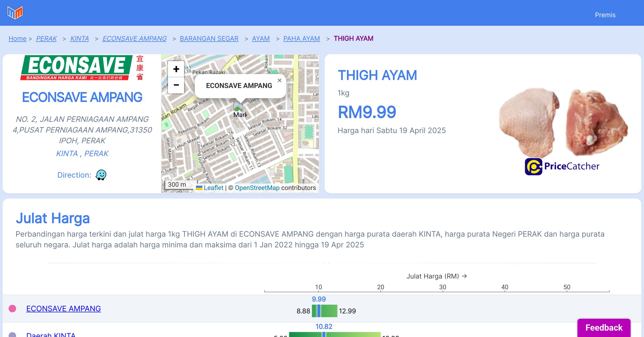Click purple dot beside Daerah KINTA row
Image resolution: width=644 pixels, height=337 pixels.
(x=12, y=335)
